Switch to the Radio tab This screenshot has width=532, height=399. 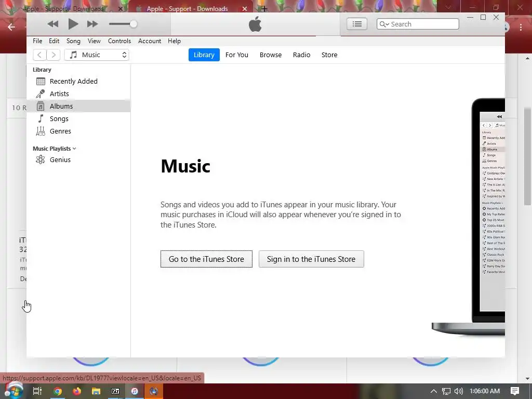coord(302,55)
